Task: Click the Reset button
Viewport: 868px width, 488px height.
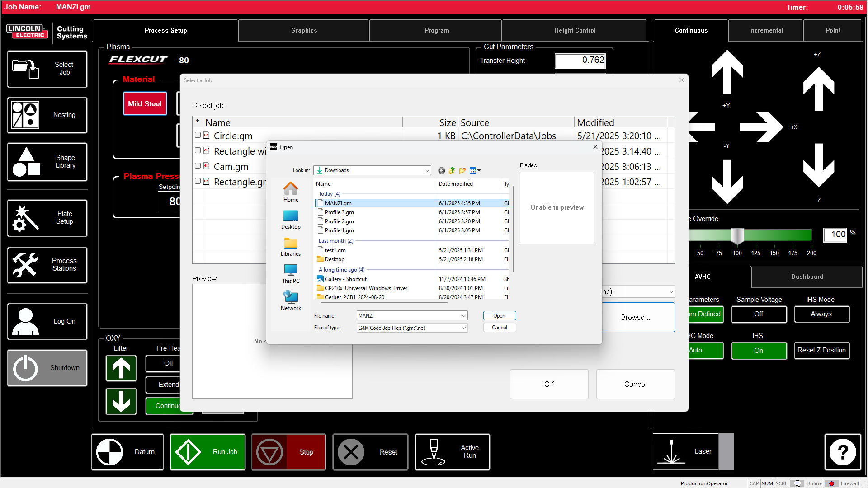Action: coord(370,452)
